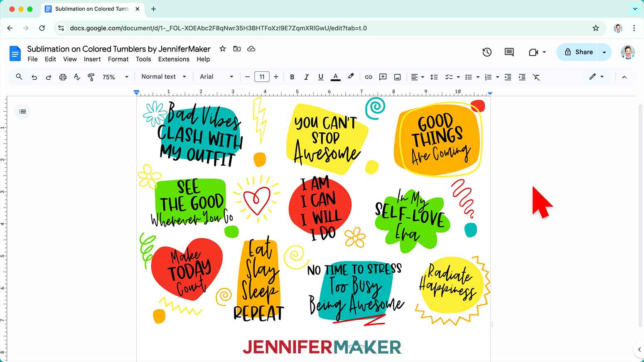The width and height of the screenshot is (644, 362).
Task: Open a new browser tab
Action: 153,9
